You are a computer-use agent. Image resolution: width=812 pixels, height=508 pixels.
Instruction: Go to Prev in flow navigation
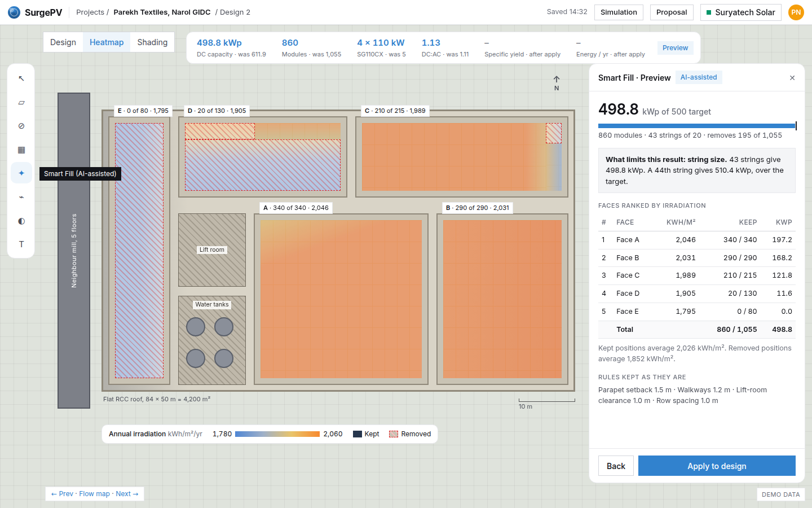coord(62,494)
